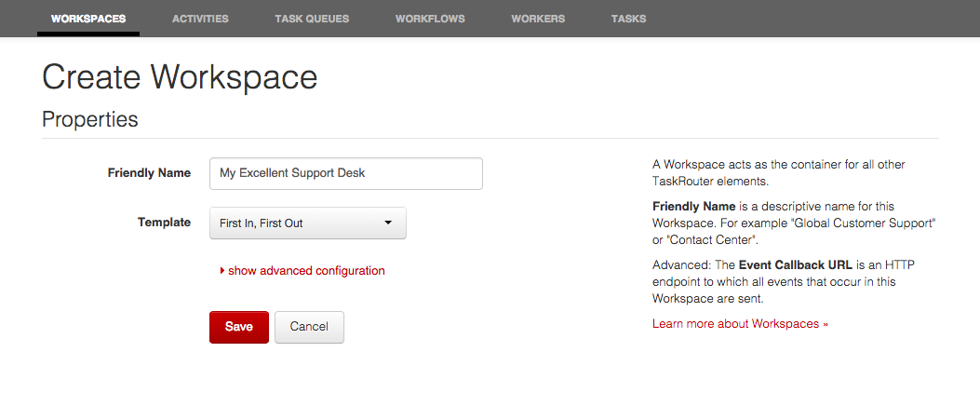Screen dimensions: 980x406
Task: Open the Template dropdown showing First In, First Out
Action: click(x=307, y=223)
